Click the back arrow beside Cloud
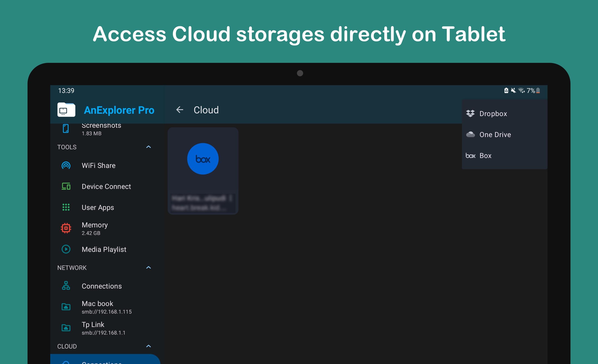598x364 pixels. (x=179, y=110)
